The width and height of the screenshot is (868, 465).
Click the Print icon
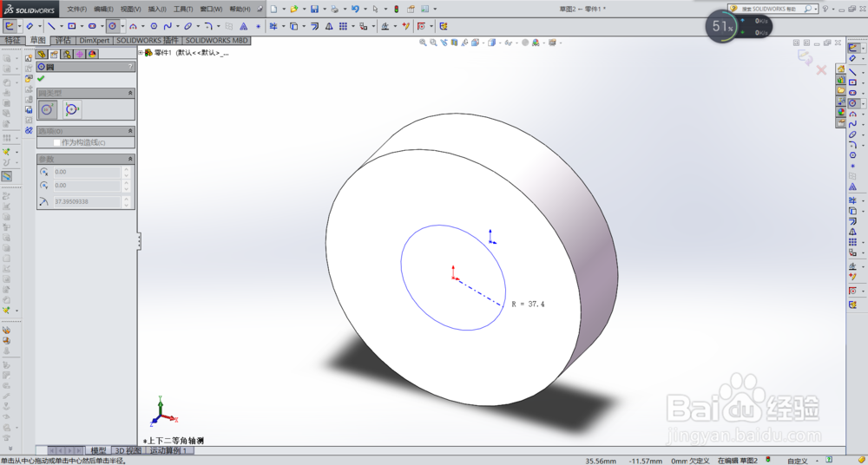334,9
